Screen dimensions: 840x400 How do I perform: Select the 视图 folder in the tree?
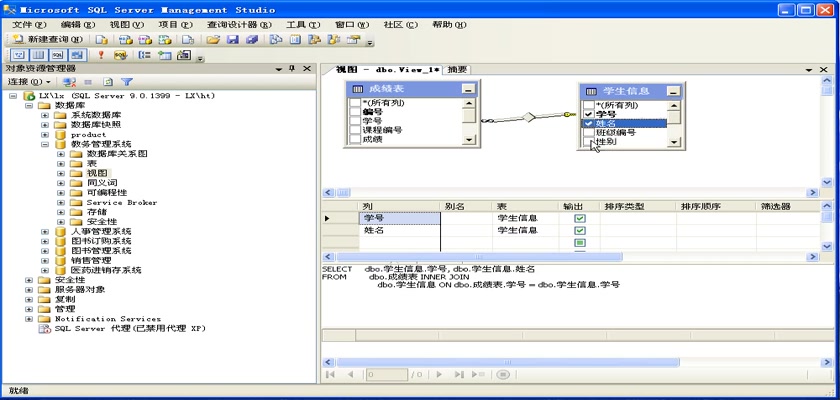[95, 173]
